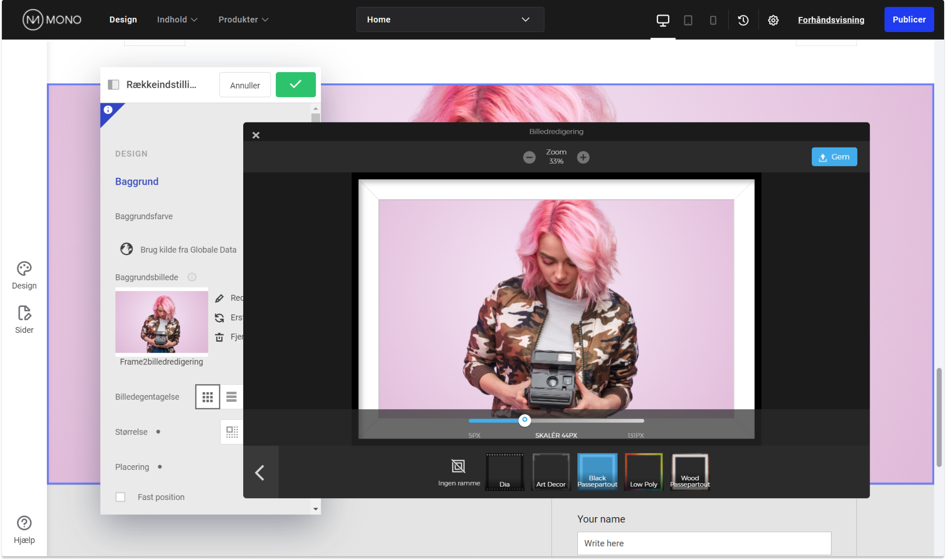946x560 pixels.
Task: Click the back arrow in frame toolbar
Action: point(260,472)
